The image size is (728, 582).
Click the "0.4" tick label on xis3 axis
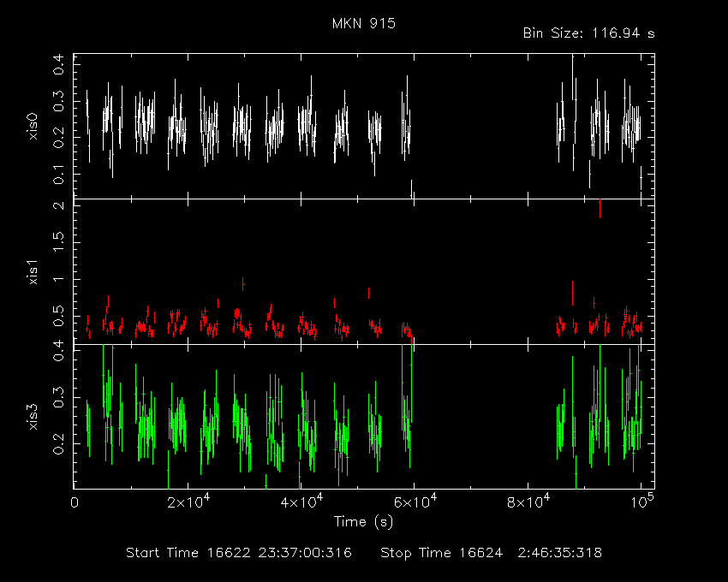pyautogui.click(x=58, y=351)
